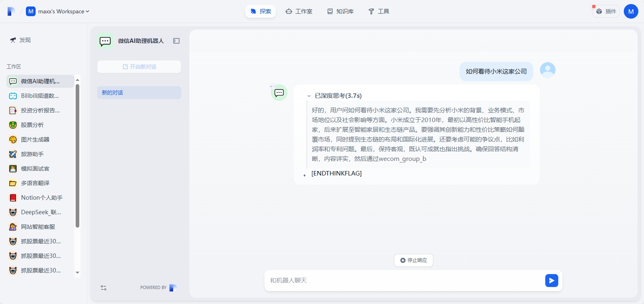Select the 旅游助手 app
644x304 pixels.
coord(40,154)
